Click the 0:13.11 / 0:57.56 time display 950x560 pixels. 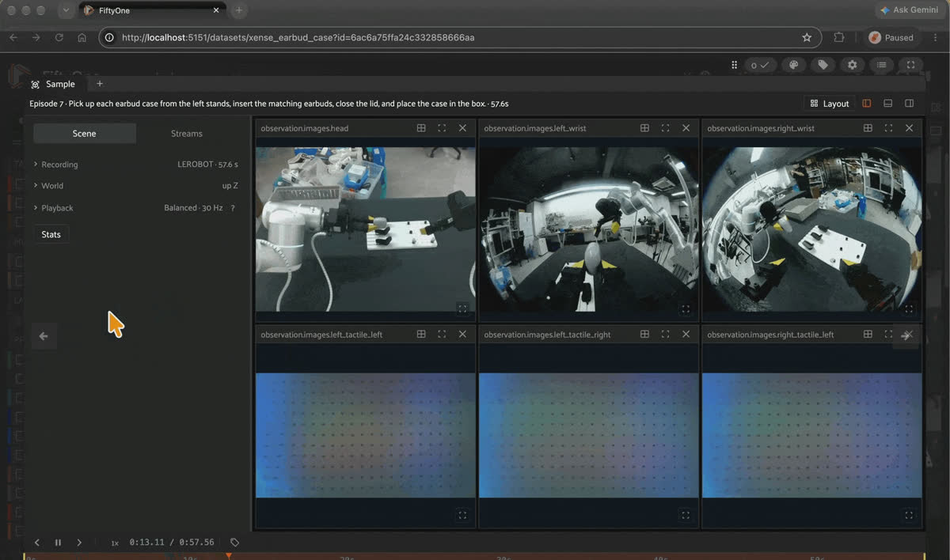pyautogui.click(x=172, y=543)
